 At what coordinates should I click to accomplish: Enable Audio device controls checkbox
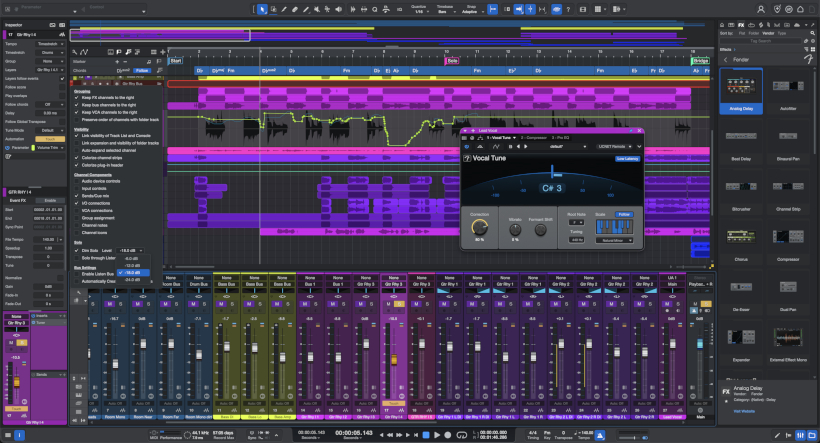76,181
